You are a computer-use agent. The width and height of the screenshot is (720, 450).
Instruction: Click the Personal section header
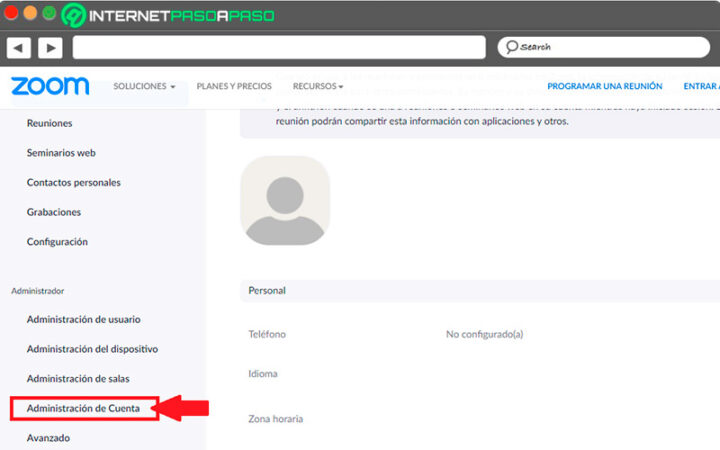point(480,291)
